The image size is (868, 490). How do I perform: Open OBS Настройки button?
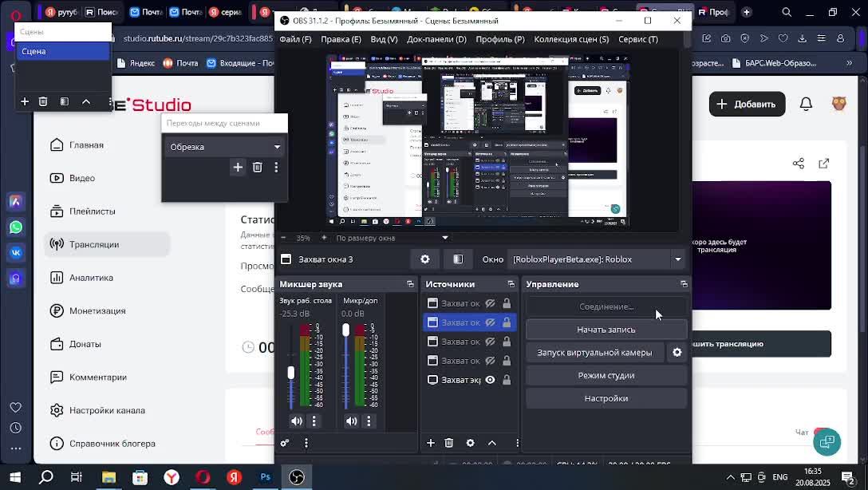tap(606, 398)
